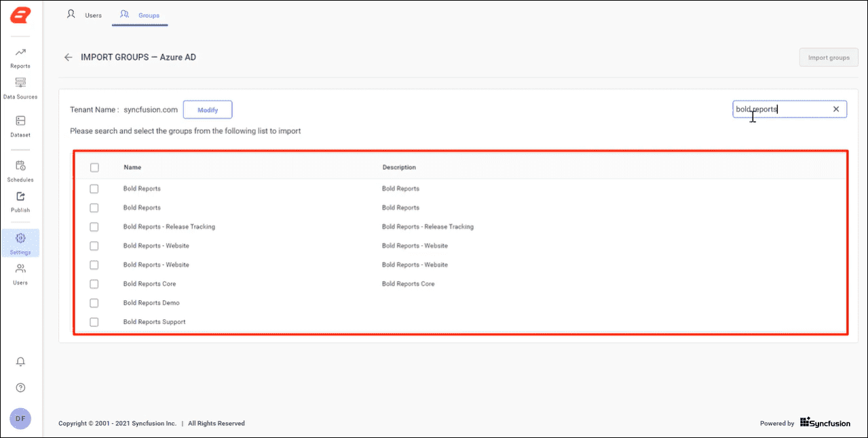
Task: Click the Bold Reports Support name
Action: click(x=154, y=322)
